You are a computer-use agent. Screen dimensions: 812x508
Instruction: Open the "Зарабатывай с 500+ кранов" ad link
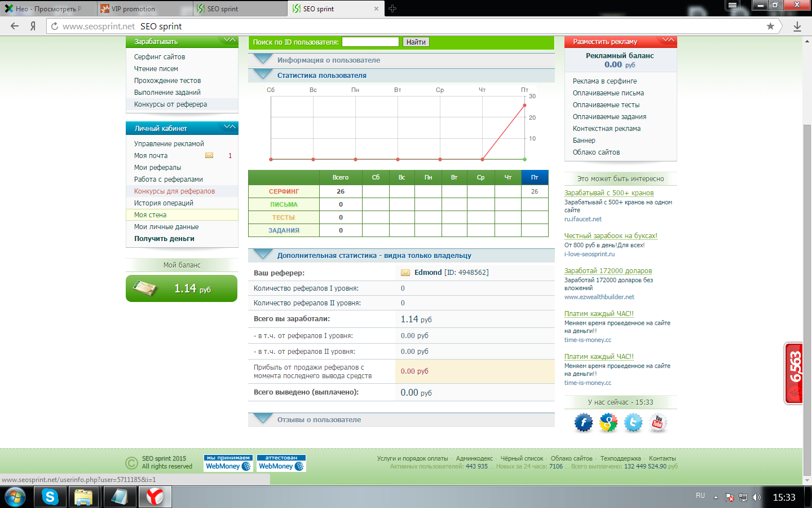click(609, 193)
